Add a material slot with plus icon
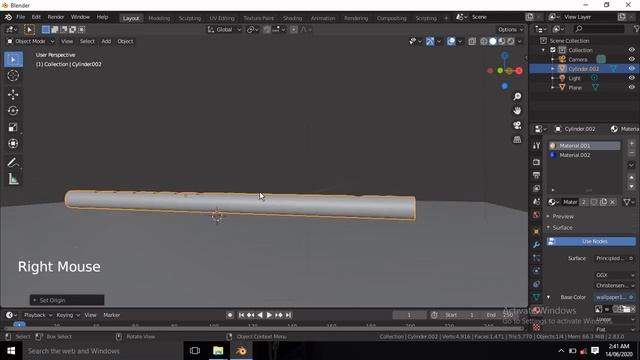This screenshot has width=640, height=360. 631,143
